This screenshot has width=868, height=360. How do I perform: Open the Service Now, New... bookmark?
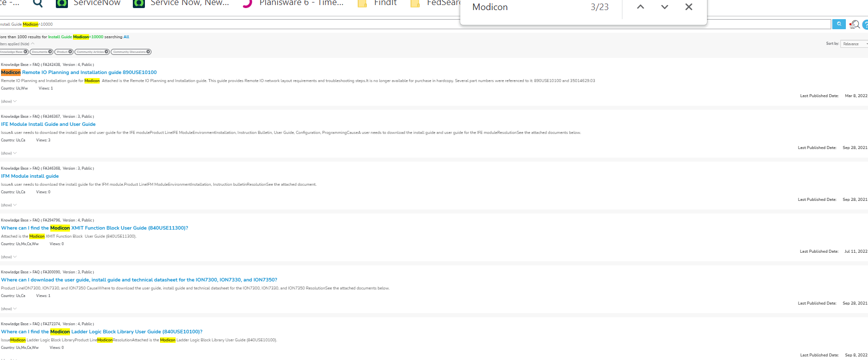coord(181,3)
